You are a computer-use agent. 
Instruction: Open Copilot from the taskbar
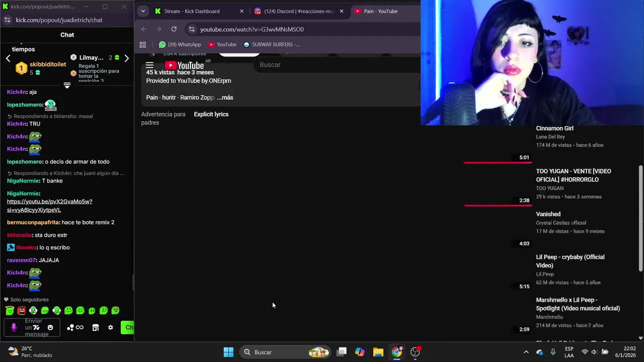(360, 352)
